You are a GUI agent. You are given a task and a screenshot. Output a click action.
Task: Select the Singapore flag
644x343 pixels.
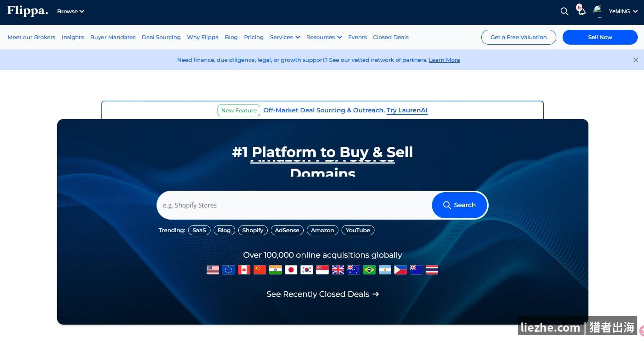[x=322, y=270]
